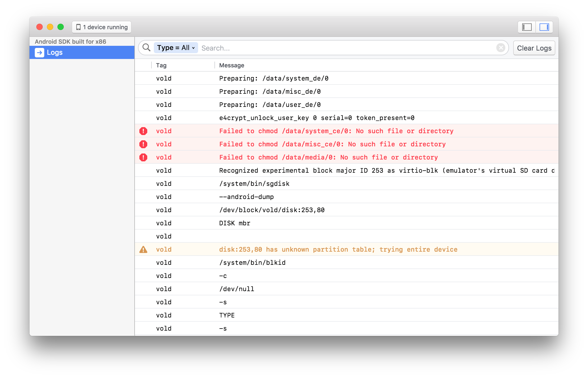Click the search magnifier icon
588x378 pixels.
coord(146,48)
